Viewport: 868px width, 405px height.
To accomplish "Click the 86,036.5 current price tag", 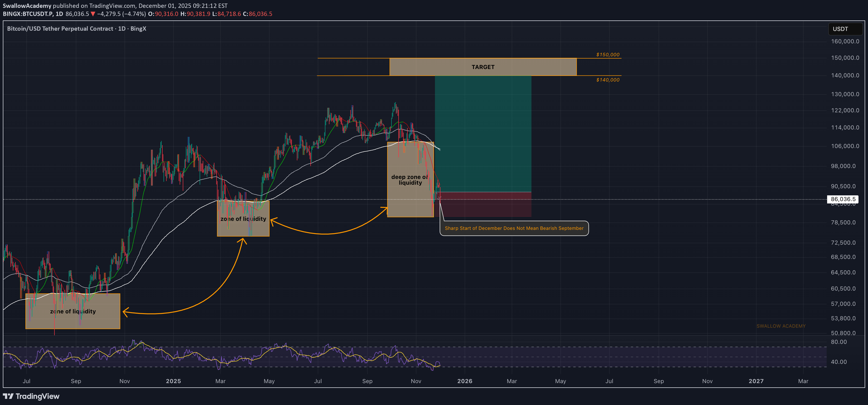I will (x=842, y=199).
